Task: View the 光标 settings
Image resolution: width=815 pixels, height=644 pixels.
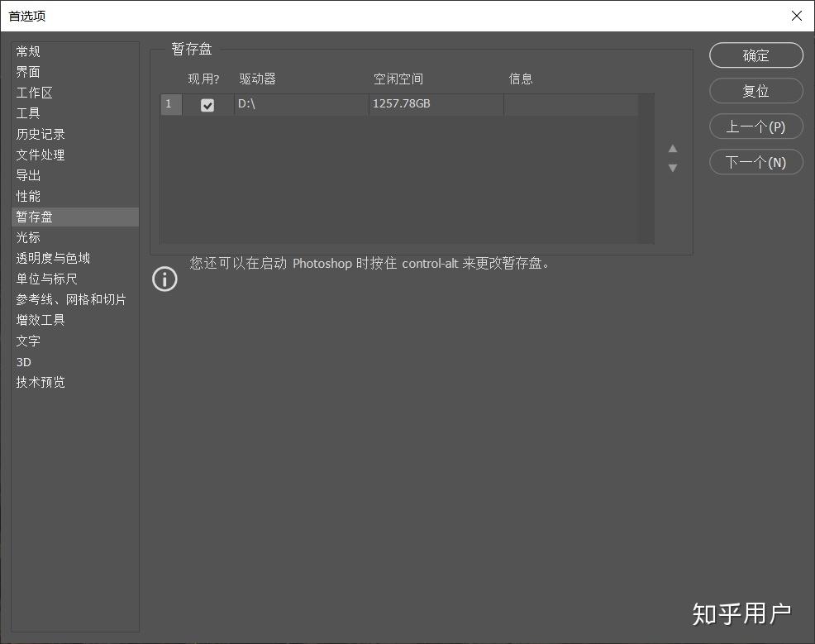Action: [x=27, y=237]
